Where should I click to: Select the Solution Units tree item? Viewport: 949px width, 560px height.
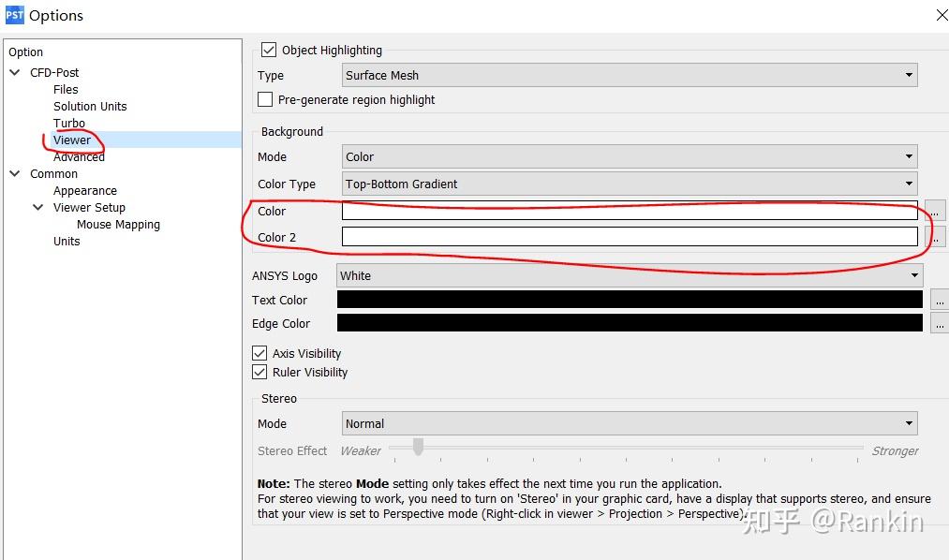point(89,106)
